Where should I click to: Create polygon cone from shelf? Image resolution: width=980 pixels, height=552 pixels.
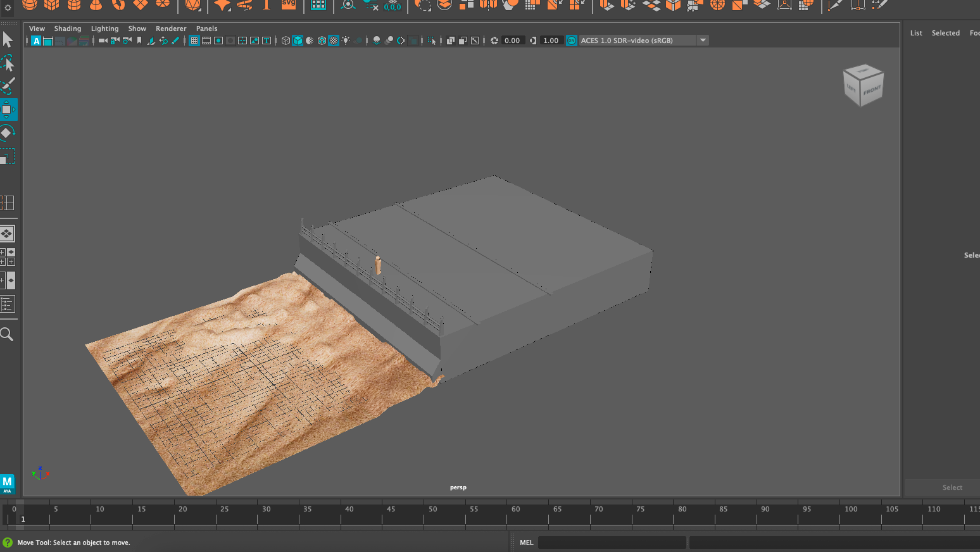coord(96,4)
